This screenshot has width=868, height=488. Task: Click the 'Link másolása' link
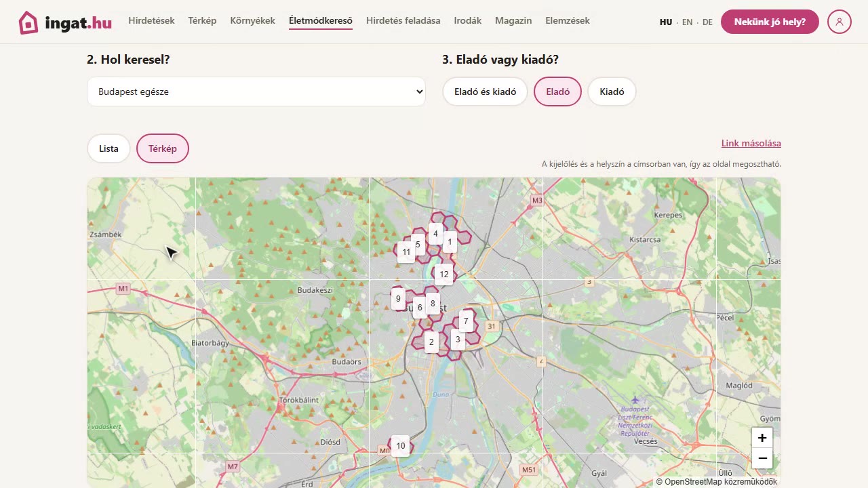751,143
